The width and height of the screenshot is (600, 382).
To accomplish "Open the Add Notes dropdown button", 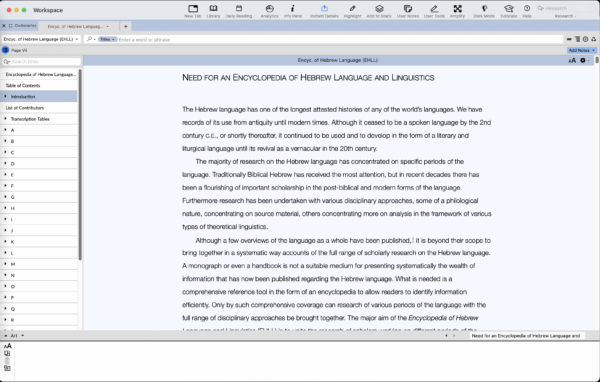I will pos(582,50).
